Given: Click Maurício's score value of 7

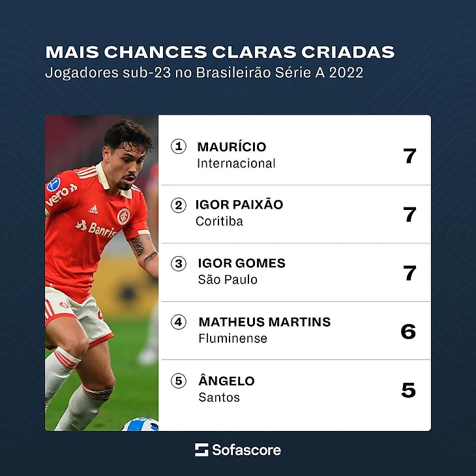Looking at the screenshot, I should point(409,156).
